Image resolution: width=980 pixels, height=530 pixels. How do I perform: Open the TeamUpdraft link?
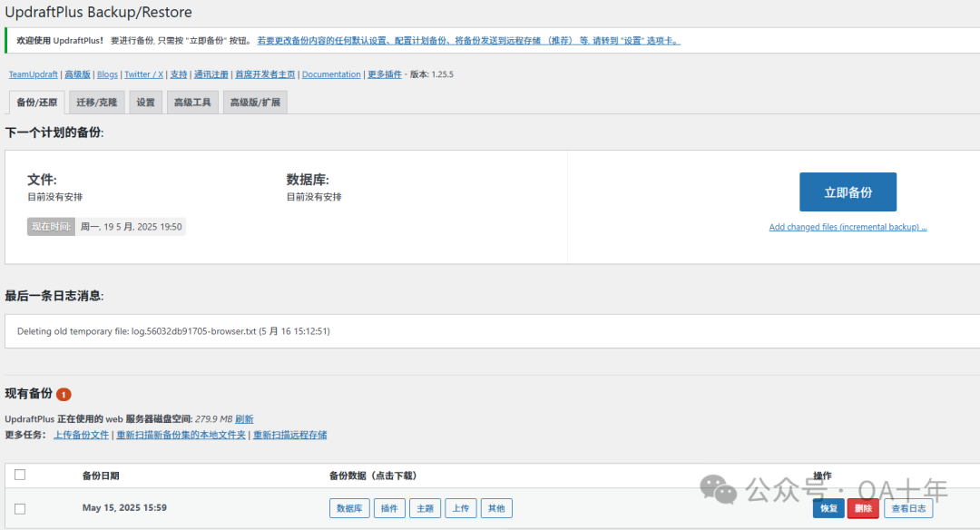pos(34,74)
